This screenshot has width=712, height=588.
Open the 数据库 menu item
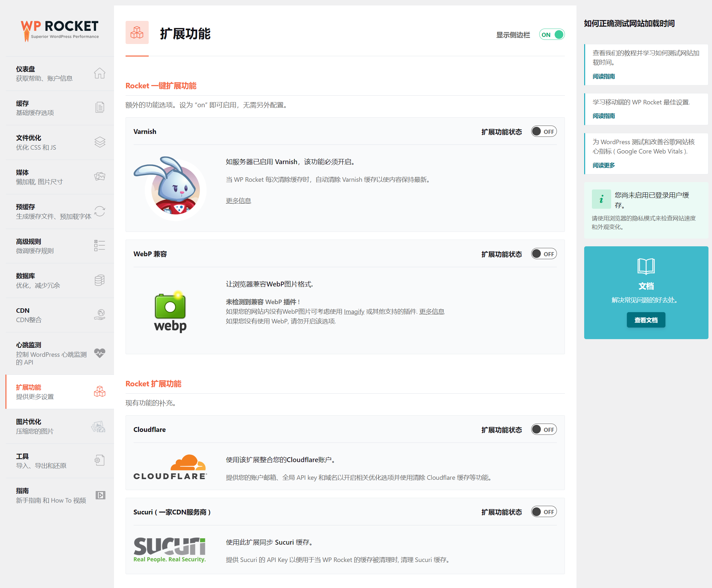coord(60,281)
